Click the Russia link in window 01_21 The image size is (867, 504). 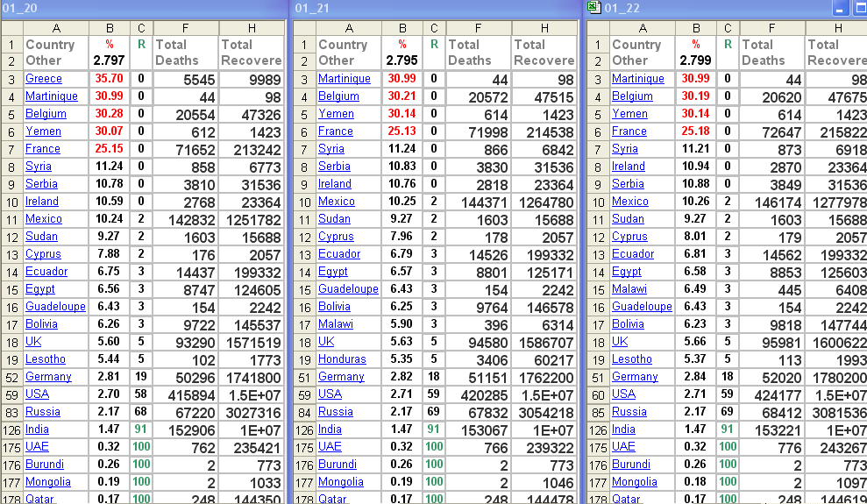(x=335, y=412)
